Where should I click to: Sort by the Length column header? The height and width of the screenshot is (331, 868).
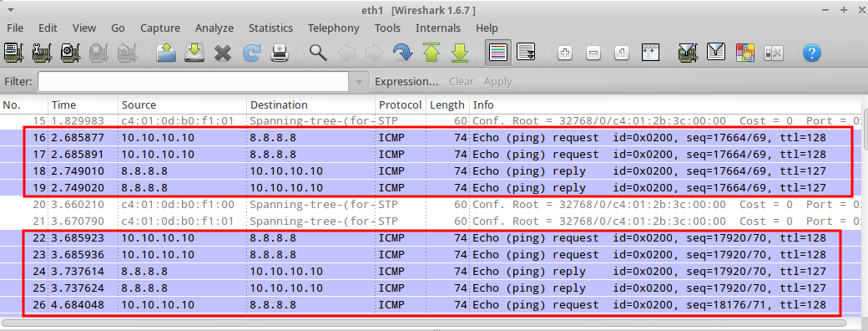[447, 104]
